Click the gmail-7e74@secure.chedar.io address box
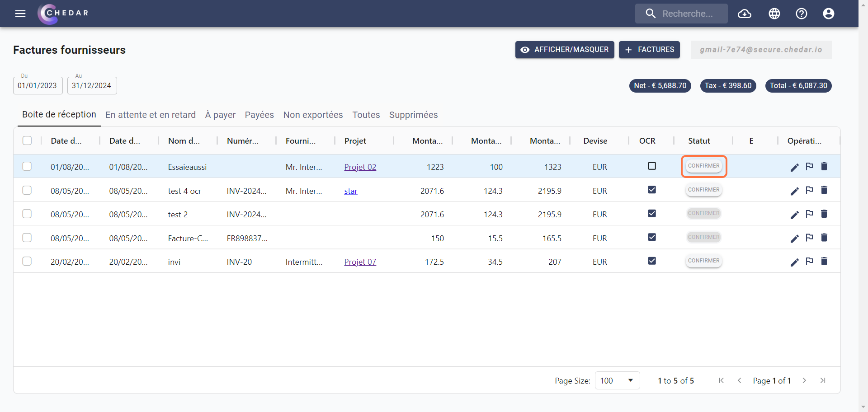This screenshot has height=412, width=868. 761,50
